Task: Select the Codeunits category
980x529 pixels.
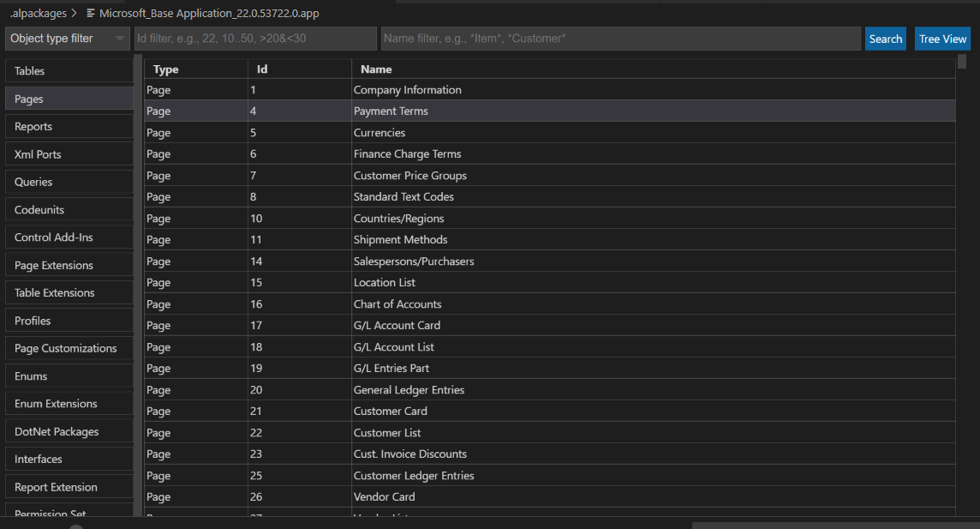Action: (69, 209)
